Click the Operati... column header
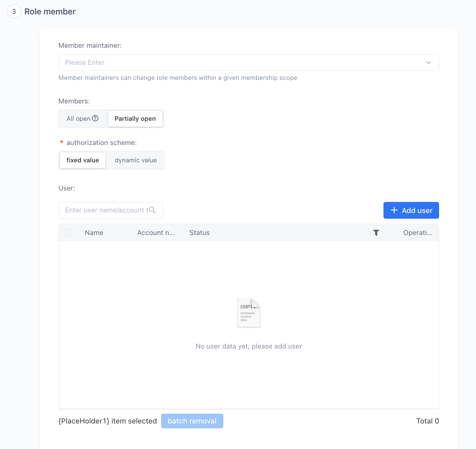This screenshot has width=476, height=449. tap(417, 233)
